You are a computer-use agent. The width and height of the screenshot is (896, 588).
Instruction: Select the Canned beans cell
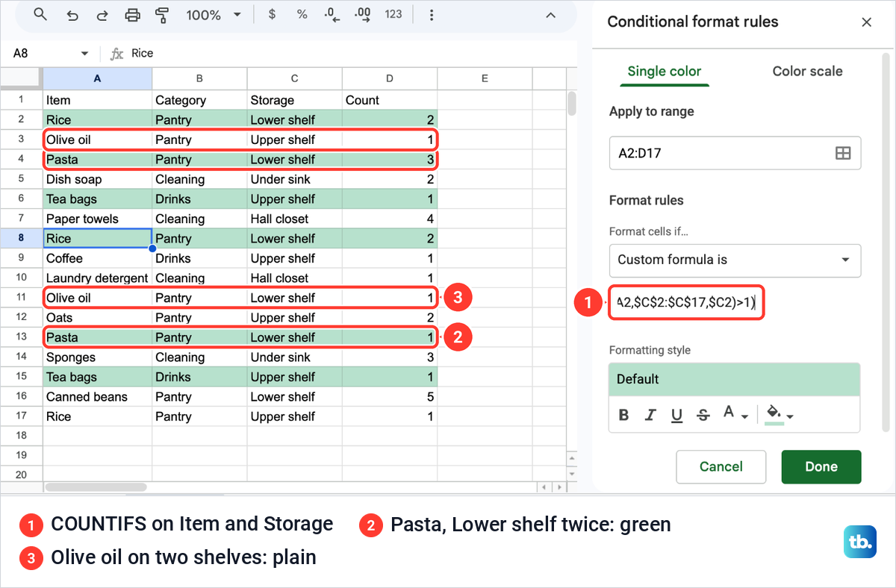[97, 397]
